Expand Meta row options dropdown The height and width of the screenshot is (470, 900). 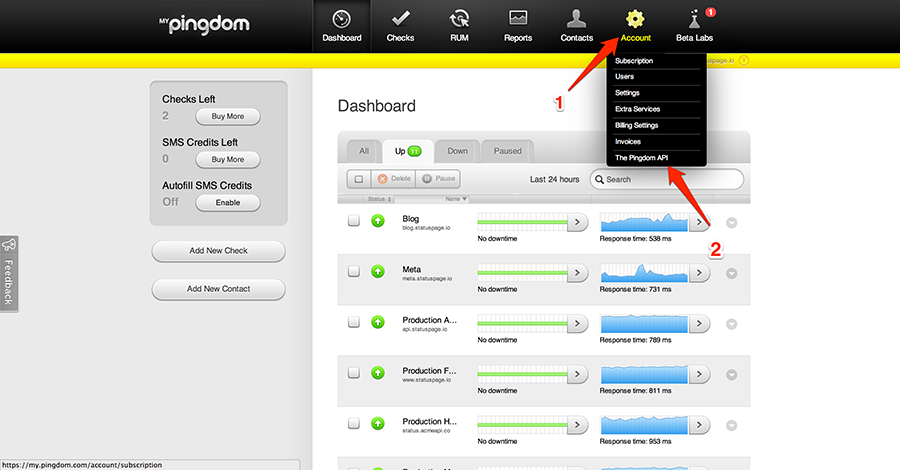(x=731, y=274)
